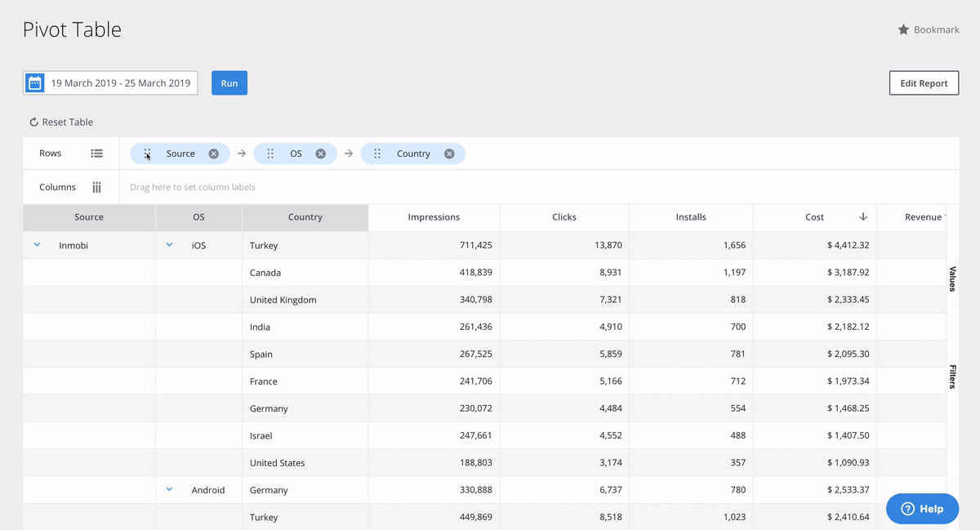The width and height of the screenshot is (980, 530).
Task: Grab the Source chip drag handle
Action: [x=148, y=154]
